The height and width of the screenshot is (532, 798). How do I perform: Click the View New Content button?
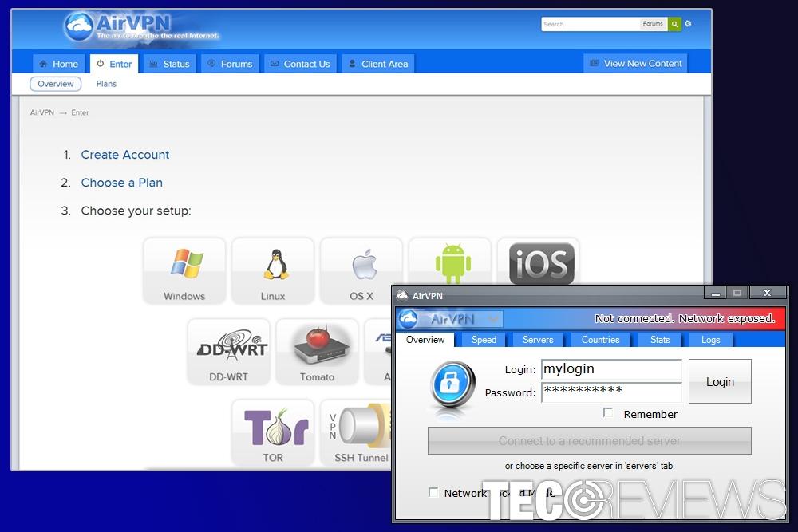(x=636, y=64)
